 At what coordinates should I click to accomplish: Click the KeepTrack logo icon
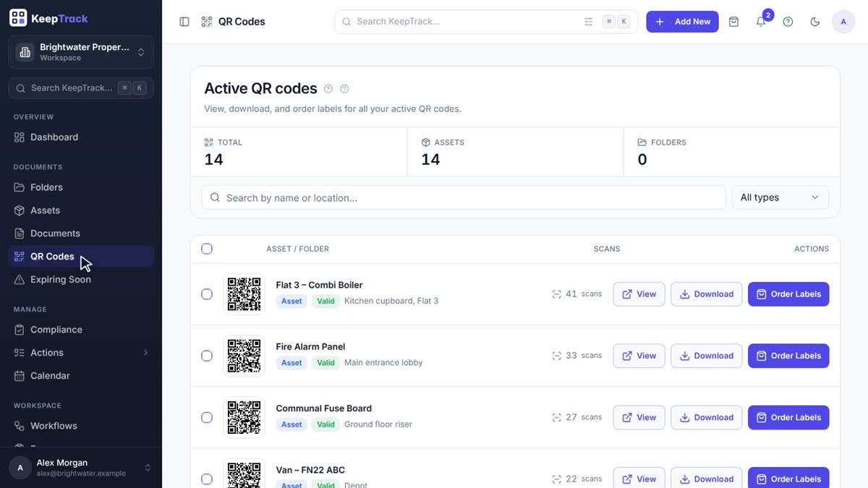(x=18, y=18)
